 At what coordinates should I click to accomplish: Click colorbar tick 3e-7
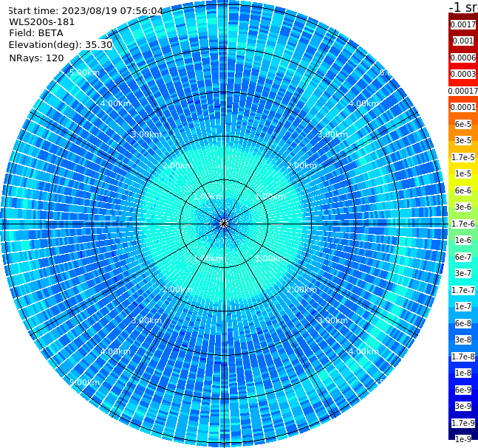(x=463, y=273)
